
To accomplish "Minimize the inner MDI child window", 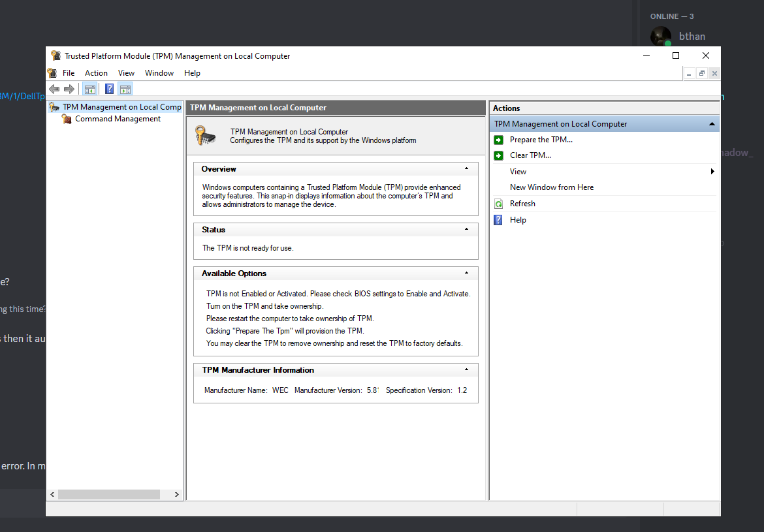I will 689,74.
